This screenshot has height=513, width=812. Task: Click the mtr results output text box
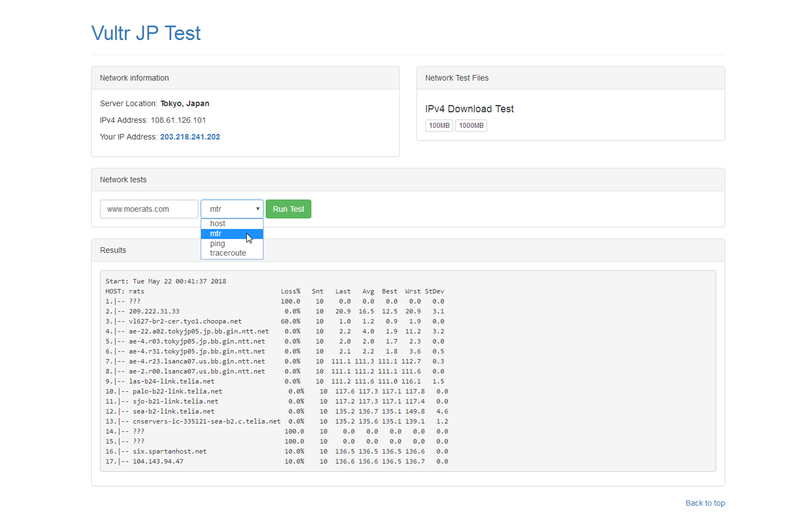pos(408,371)
